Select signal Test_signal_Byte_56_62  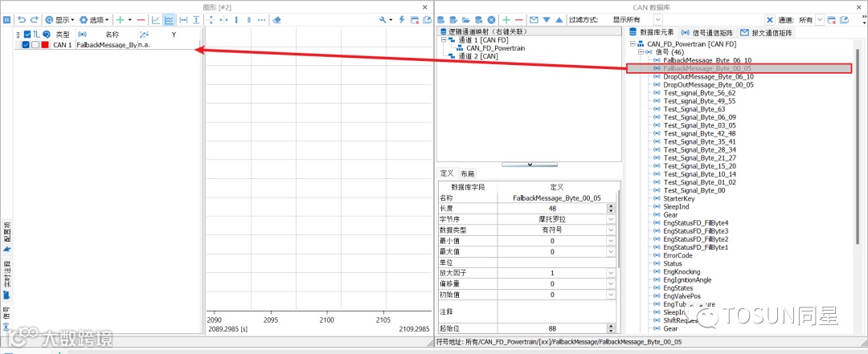700,93
